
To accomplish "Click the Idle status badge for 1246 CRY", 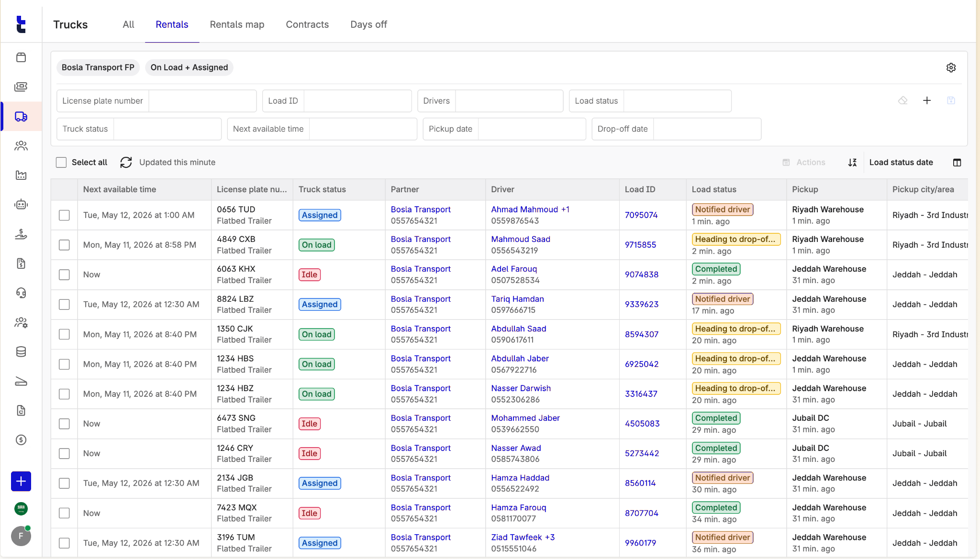I will pos(310,453).
